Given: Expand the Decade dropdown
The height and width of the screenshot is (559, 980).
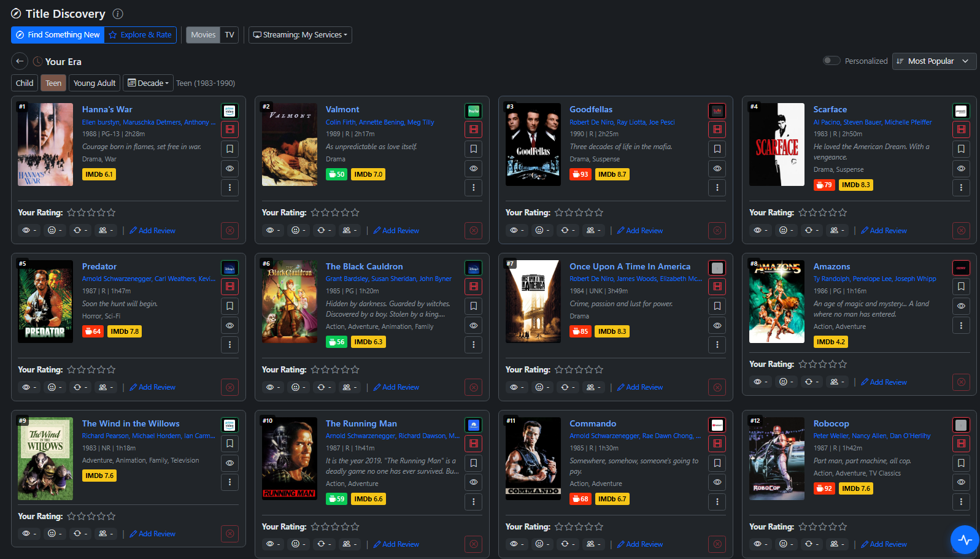Looking at the screenshot, I should [148, 83].
